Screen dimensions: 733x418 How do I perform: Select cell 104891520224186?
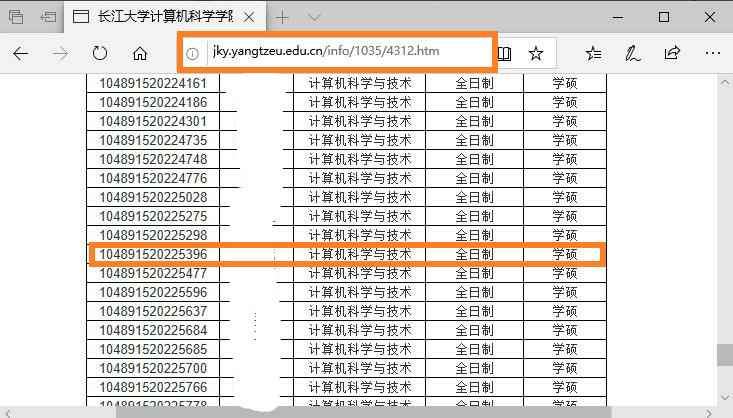click(153, 102)
